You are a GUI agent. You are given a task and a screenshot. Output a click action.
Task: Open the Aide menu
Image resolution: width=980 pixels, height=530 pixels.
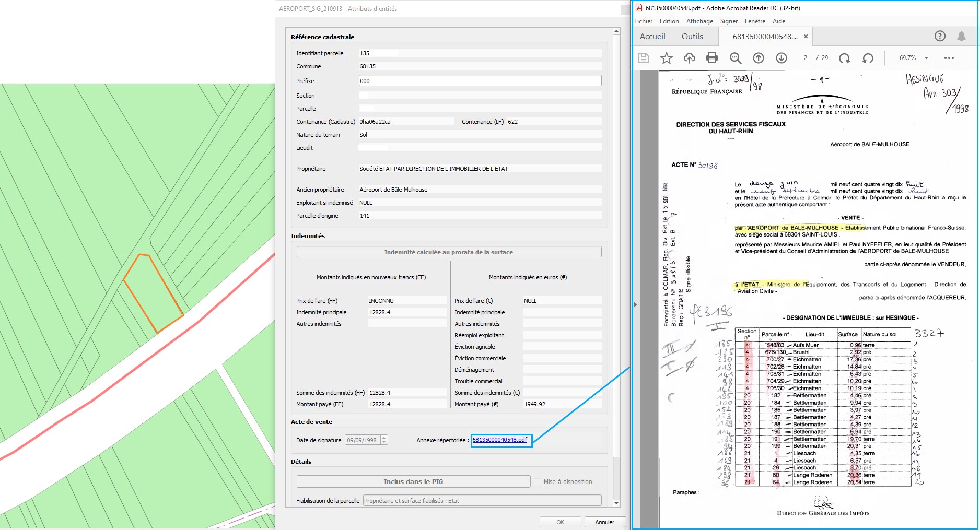click(x=779, y=21)
